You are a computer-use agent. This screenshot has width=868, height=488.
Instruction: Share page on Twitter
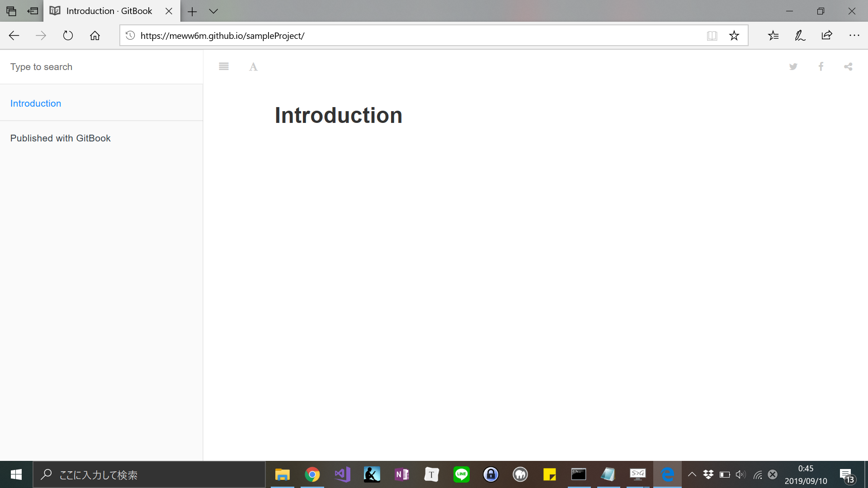pos(793,67)
